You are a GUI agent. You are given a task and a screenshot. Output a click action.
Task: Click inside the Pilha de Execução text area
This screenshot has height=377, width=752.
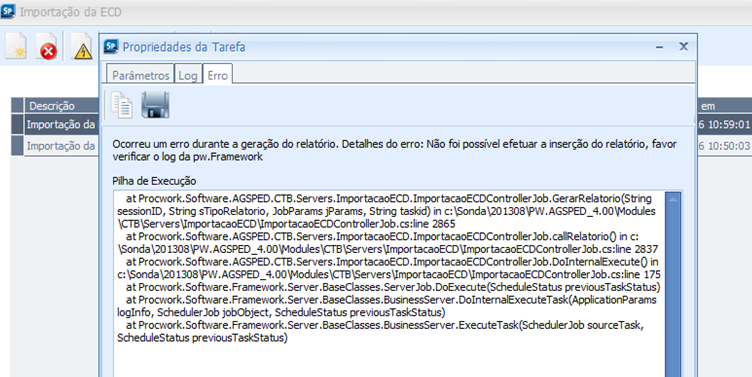click(389, 284)
